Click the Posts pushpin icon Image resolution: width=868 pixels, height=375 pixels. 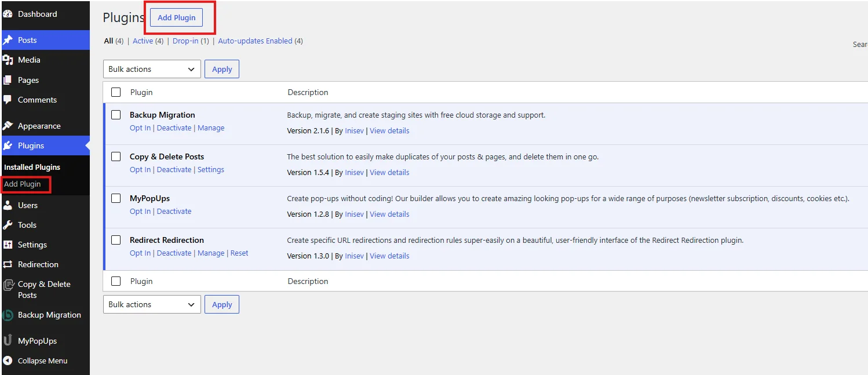pos(8,40)
